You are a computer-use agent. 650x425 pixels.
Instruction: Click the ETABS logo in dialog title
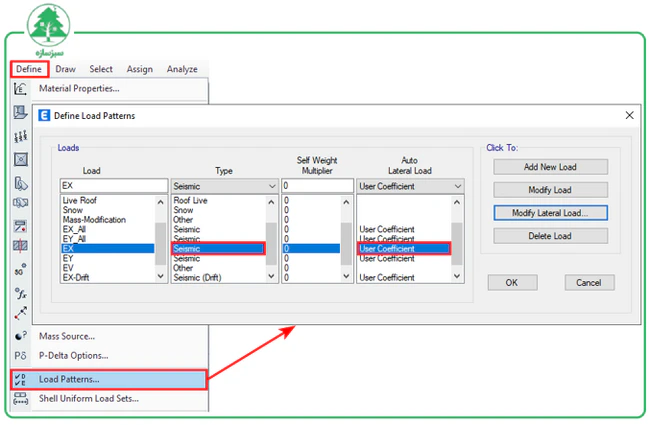point(44,116)
